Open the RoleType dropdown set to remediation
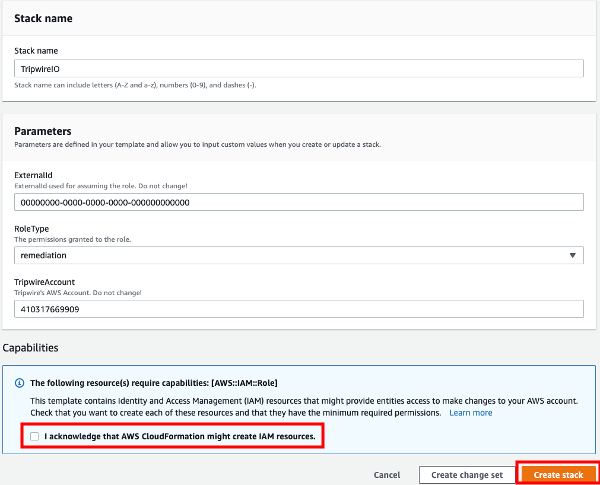Viewport: 600px width, 485px height. 299,255
